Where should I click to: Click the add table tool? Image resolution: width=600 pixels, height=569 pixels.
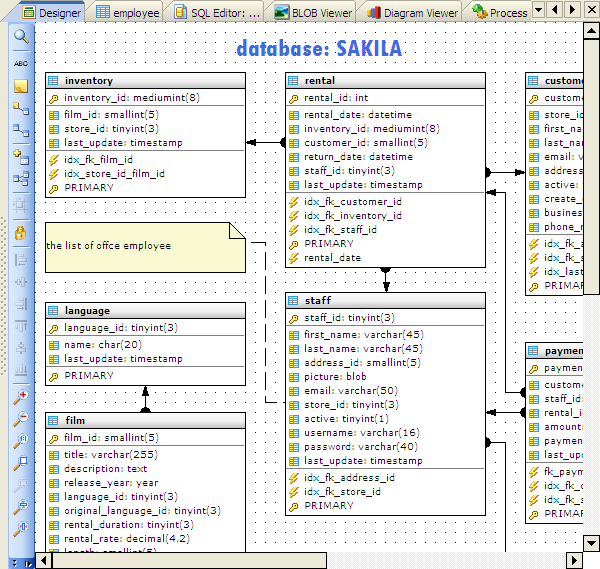tap(21, 157)
